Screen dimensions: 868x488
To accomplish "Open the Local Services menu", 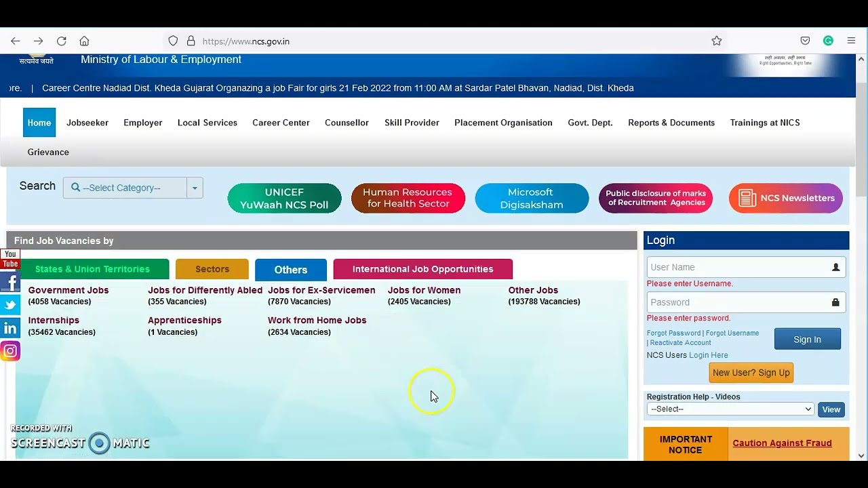I will [x=208, y=123].
